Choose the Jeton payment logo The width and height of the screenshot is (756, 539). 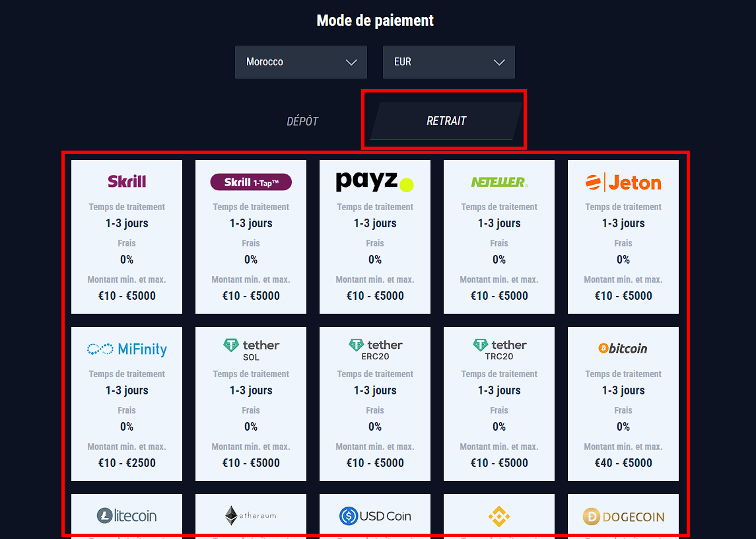[x=623, y=182]
